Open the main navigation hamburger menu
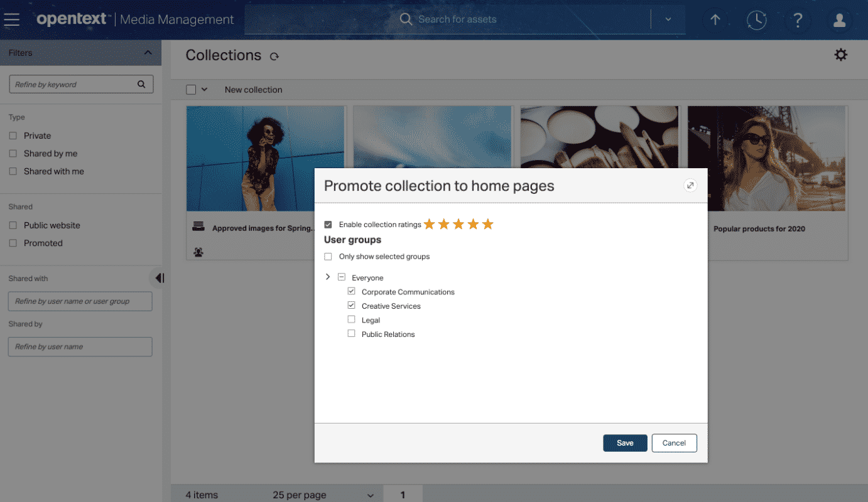Screen dimensions: 868x502 pyautogui.click(x=11, y=19)
